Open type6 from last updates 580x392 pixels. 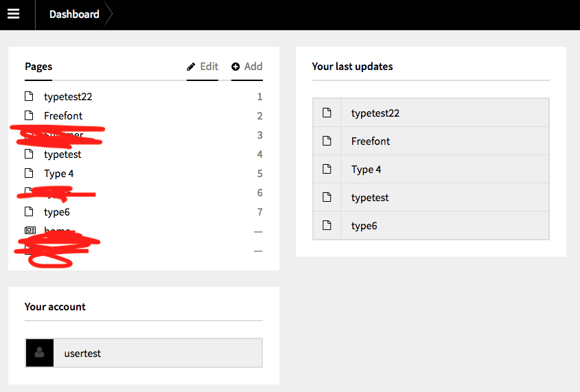(x=364, y=226)
